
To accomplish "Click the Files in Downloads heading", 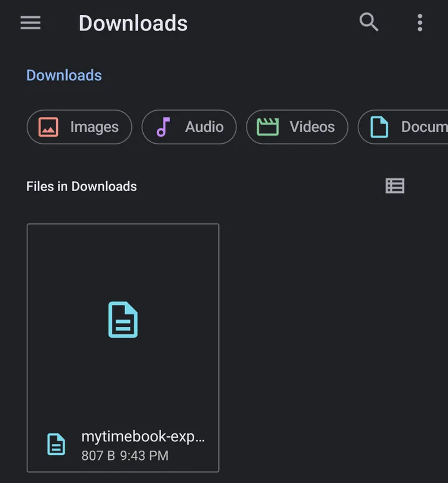I will coord(82,186).
